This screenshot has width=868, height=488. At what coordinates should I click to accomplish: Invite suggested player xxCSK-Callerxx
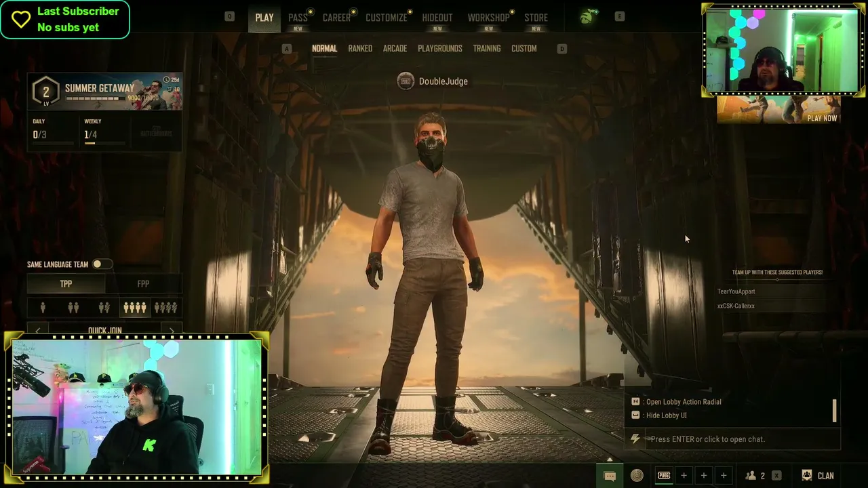click(x=736, y=306)
